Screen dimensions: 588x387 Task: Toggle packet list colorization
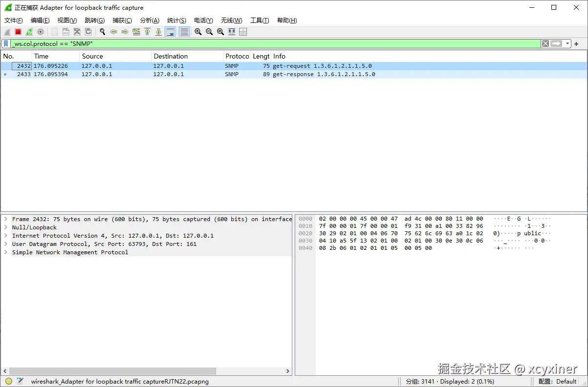pyautogui.click(x=184, y=32)
